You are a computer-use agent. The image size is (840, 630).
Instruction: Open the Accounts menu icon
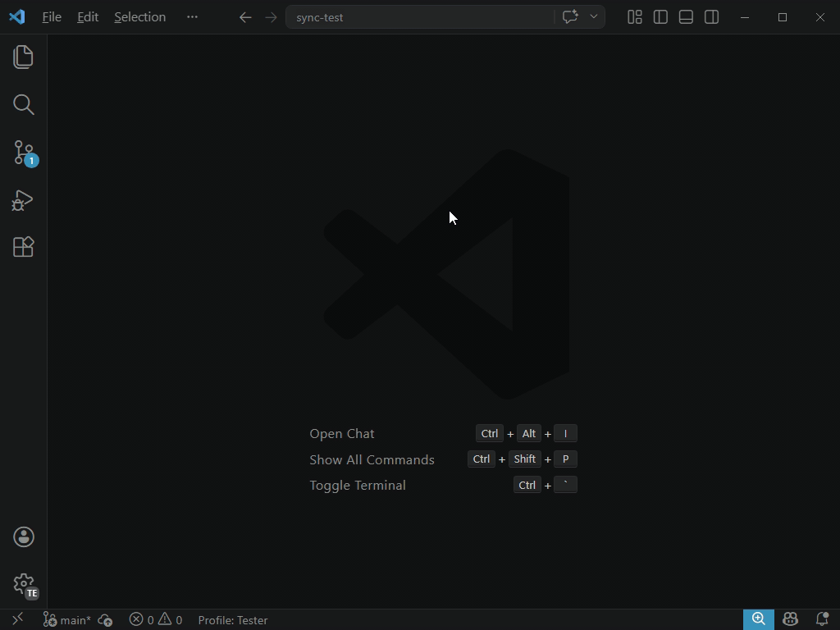(24, 536)
